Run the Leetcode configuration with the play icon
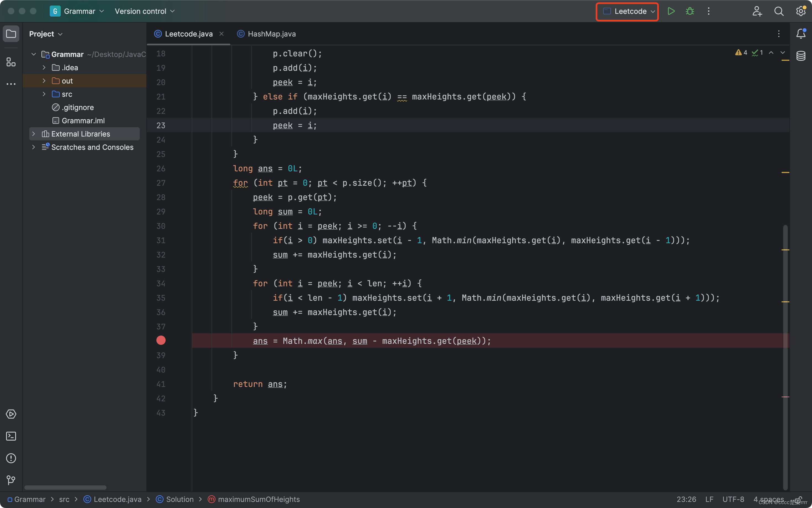This screenshot has height=508, width=812. click(671, 11)
